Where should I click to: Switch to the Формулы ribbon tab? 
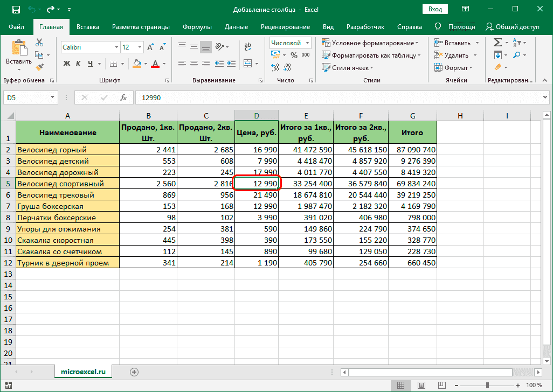coord(197,26)
